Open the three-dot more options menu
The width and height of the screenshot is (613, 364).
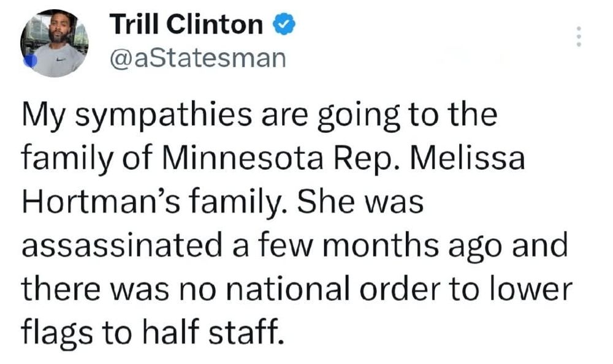click(x=577, y=38)
